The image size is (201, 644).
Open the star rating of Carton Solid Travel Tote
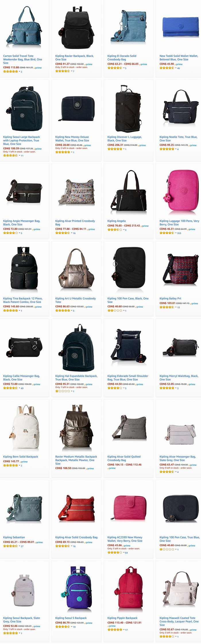click(10, 71)
